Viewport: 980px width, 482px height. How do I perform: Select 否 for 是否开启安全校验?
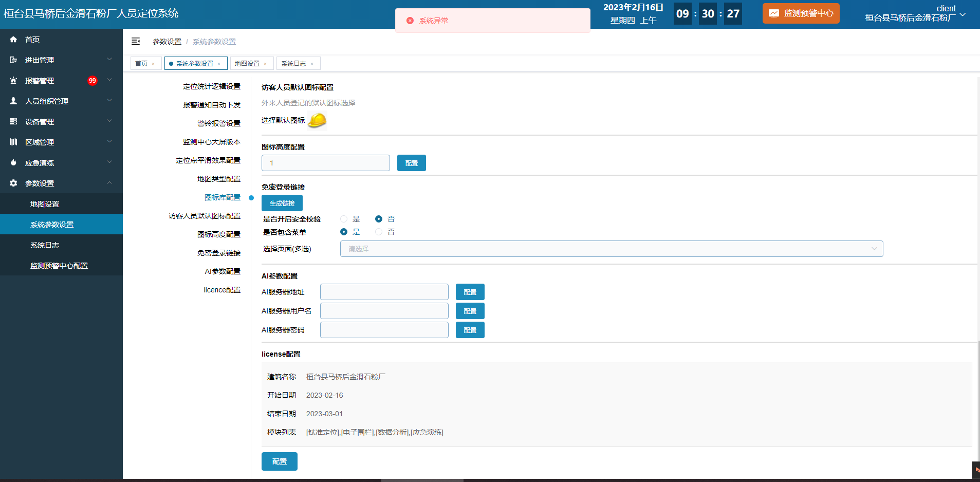[x=379, y=219]
